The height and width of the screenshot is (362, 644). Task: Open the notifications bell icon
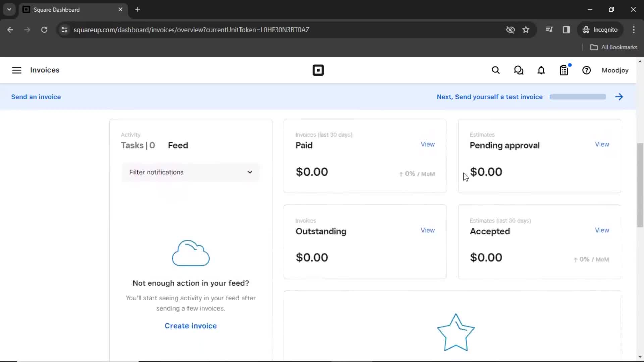click(x=541, y=70)
